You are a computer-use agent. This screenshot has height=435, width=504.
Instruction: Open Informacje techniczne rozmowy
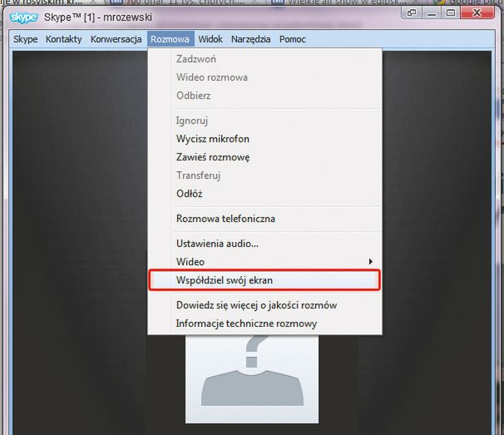[264, 324]
